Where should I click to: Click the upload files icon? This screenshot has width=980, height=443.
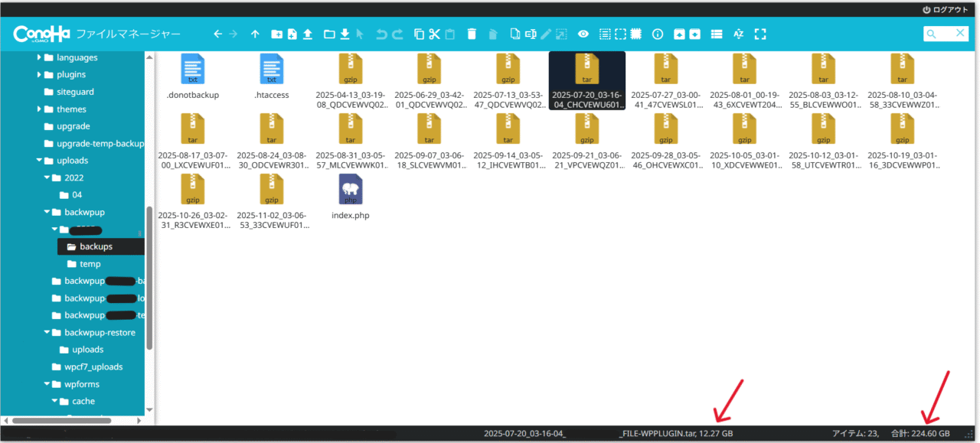[x=308, y=34]
